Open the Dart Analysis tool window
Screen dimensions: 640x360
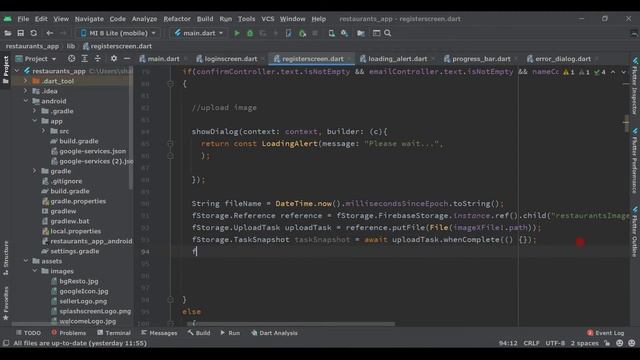point(274,333)
